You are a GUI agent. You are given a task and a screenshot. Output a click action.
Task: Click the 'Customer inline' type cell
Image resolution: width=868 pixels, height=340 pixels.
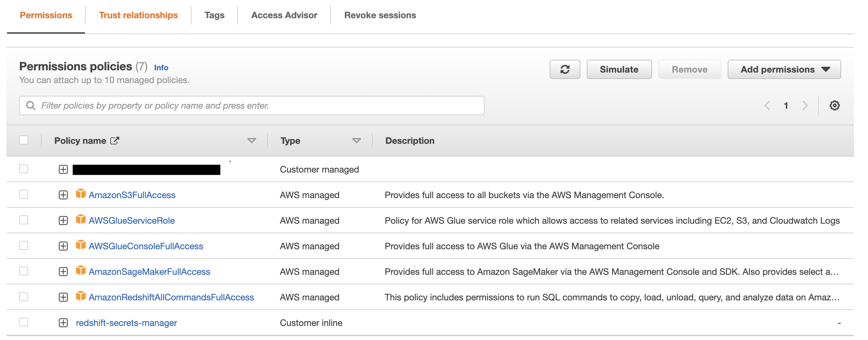point(311,323)
